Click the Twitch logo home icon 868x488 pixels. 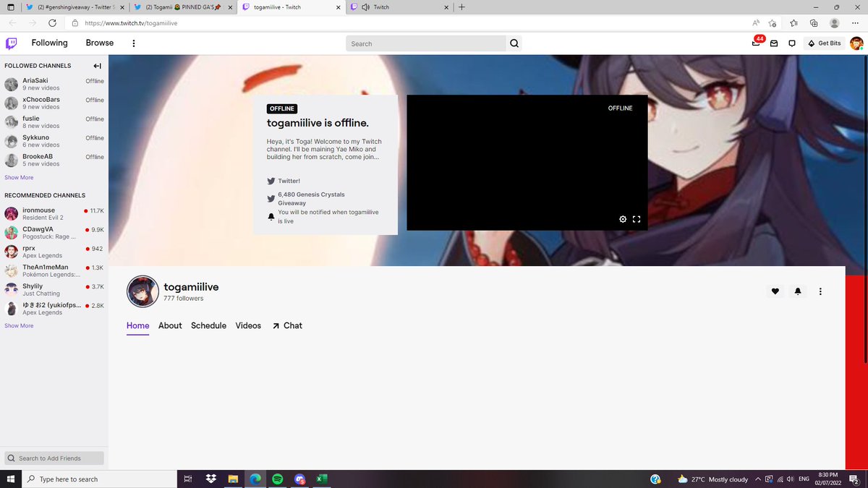coord(12,43)
